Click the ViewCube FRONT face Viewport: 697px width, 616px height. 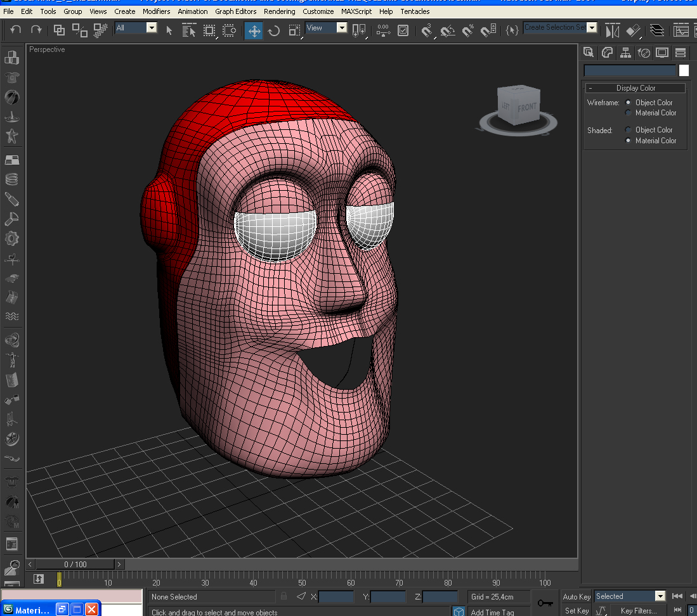tap(528, 107)
